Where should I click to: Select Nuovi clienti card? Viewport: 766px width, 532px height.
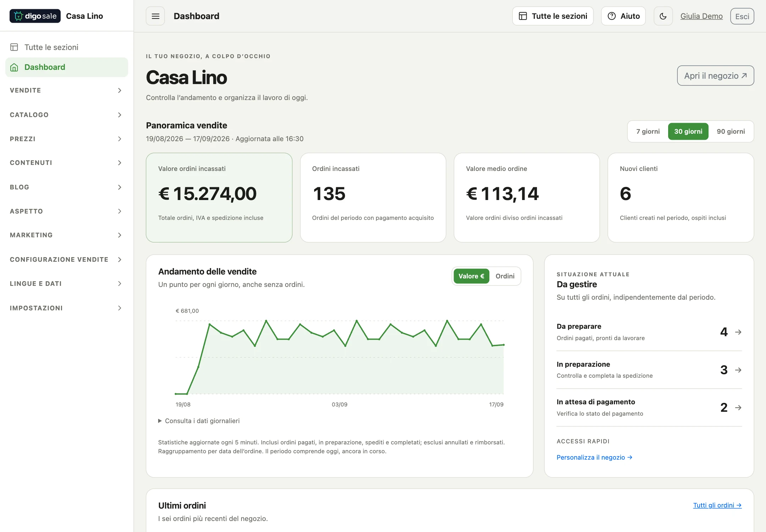[681, 198]
